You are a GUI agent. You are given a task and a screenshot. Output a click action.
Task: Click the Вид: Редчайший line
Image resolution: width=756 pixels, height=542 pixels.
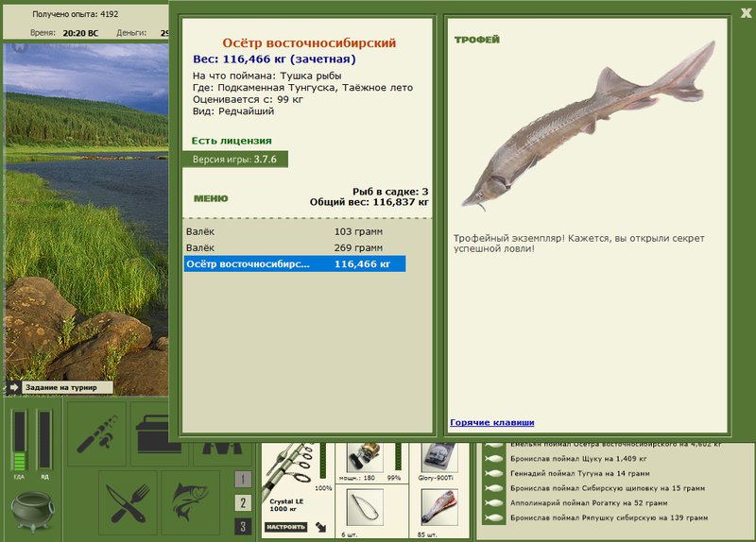point(233,111)
